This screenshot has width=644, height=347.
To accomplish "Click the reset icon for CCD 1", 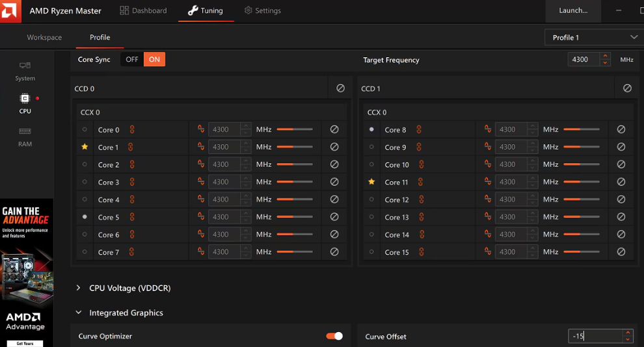I will [x=627, y=88].
